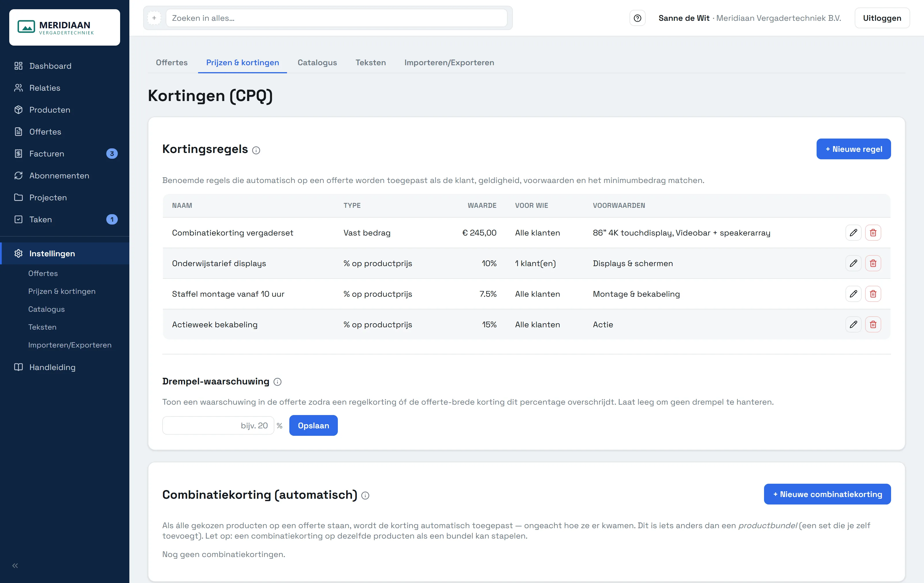Edit Staffel montage vanaf 10 uur

[853, 294]
